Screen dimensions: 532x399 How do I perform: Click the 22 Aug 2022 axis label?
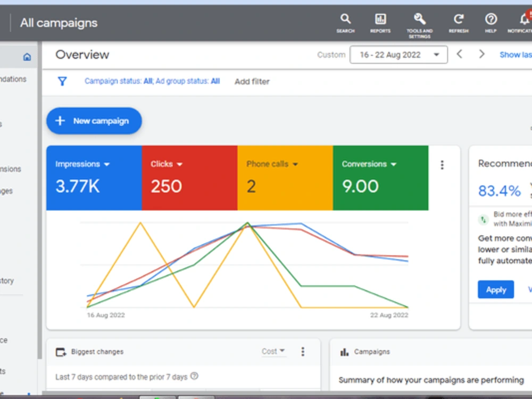(x=389, y=315)
